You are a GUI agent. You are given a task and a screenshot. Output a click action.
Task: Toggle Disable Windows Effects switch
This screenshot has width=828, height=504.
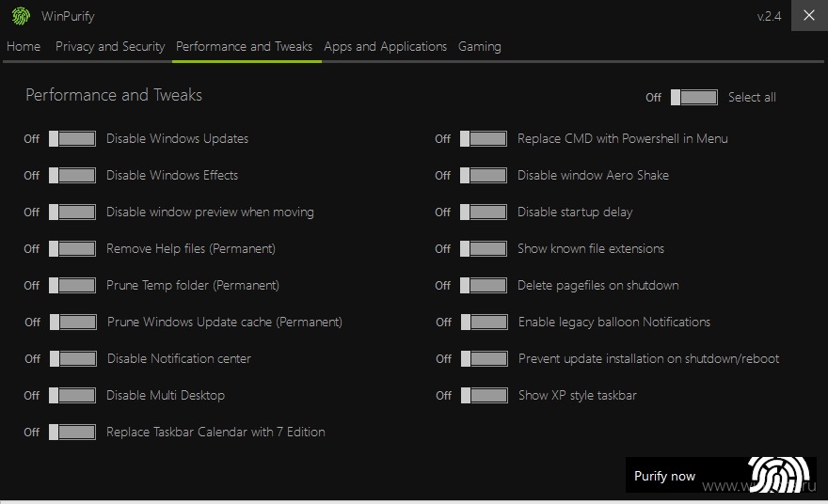click(72, 175)
